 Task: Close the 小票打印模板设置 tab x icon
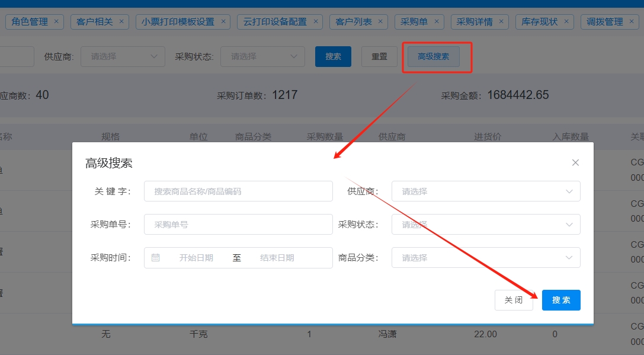223,21
